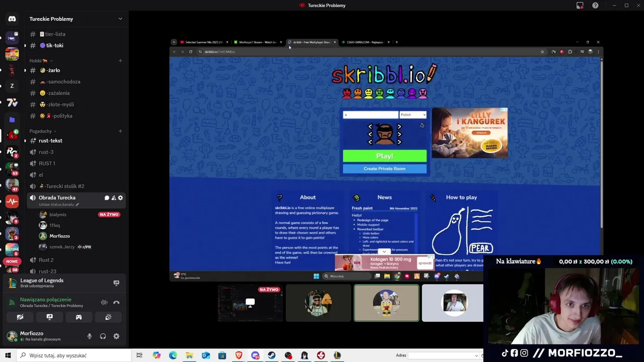Click Ustaw status kanału link
The width and height of the screenshot is (644, 362).
tap(59, 205)
